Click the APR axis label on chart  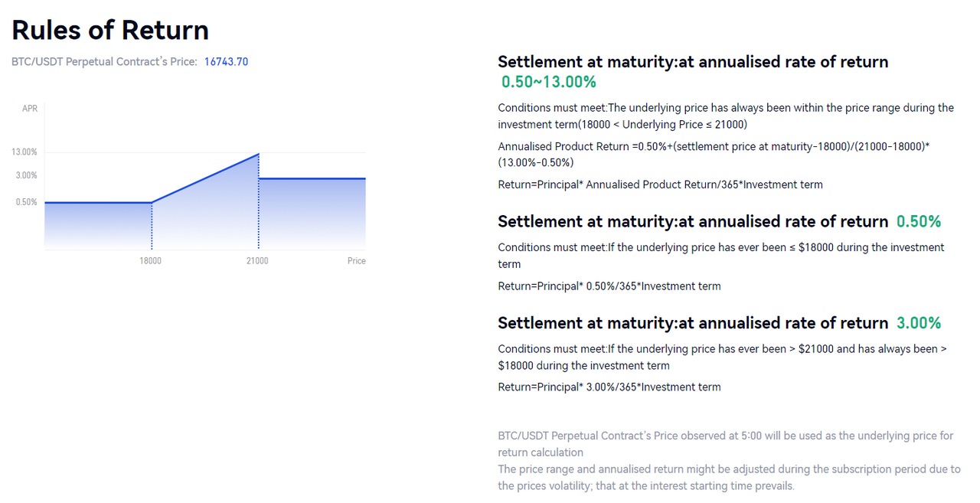[x=30, y=109]
